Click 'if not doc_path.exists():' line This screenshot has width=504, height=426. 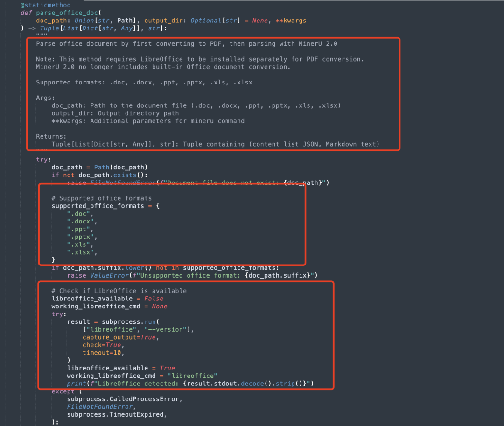click(x=99, y=175)
